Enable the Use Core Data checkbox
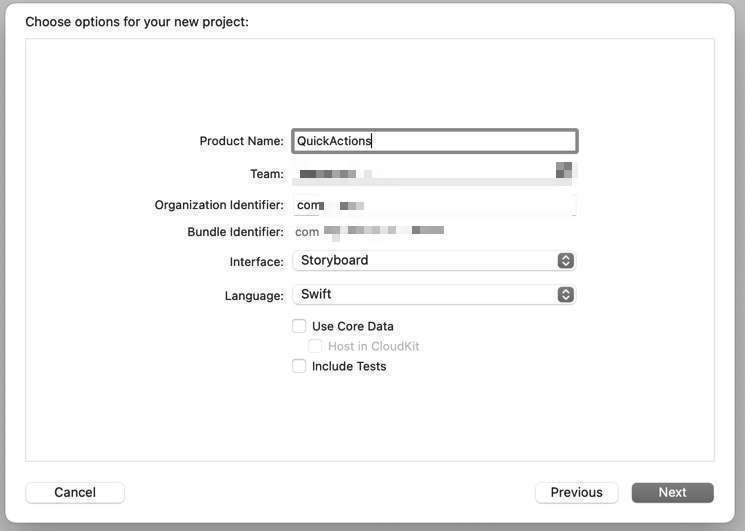The image size is (745, 531). [x=299, y=326]
